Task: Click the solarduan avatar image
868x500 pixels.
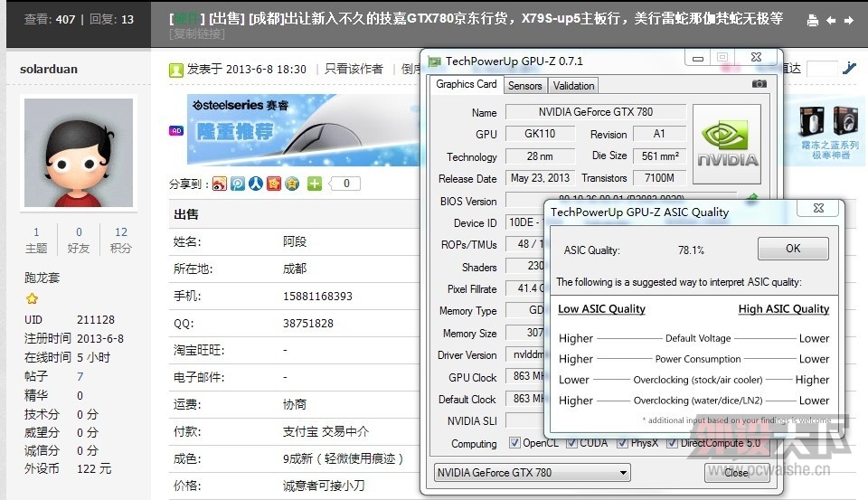Action: click(79, 153)
